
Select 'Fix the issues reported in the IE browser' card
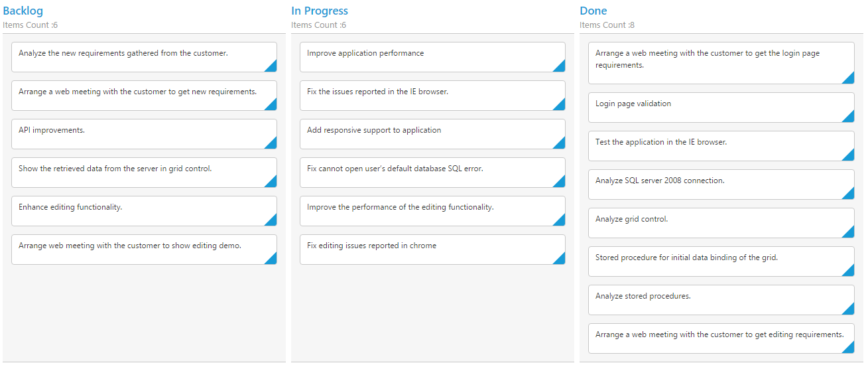click(377, 92)
